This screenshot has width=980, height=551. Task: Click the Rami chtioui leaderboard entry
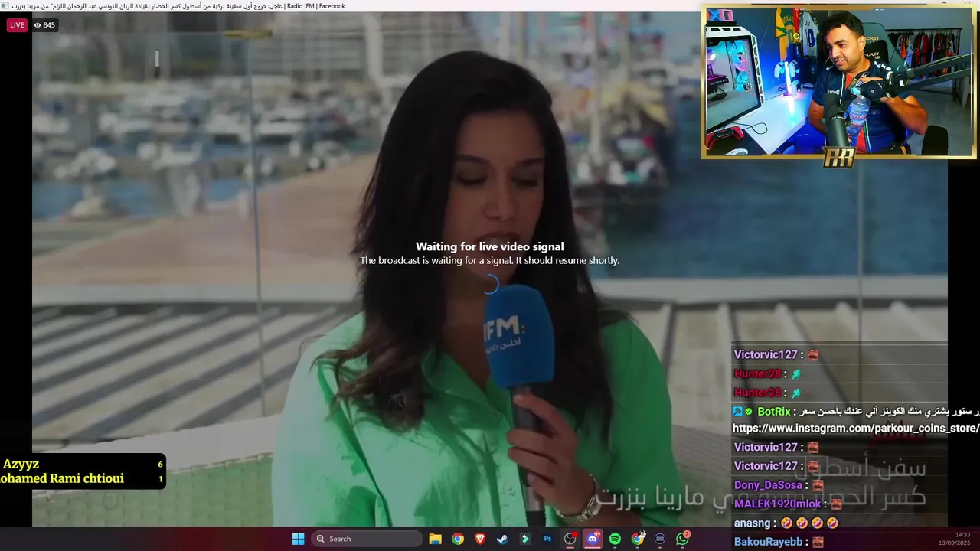click(83, 479)
